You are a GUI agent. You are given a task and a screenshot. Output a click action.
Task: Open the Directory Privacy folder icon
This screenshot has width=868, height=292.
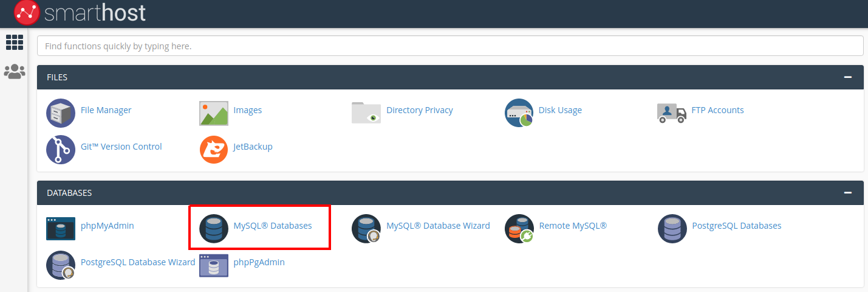point(366,113)
